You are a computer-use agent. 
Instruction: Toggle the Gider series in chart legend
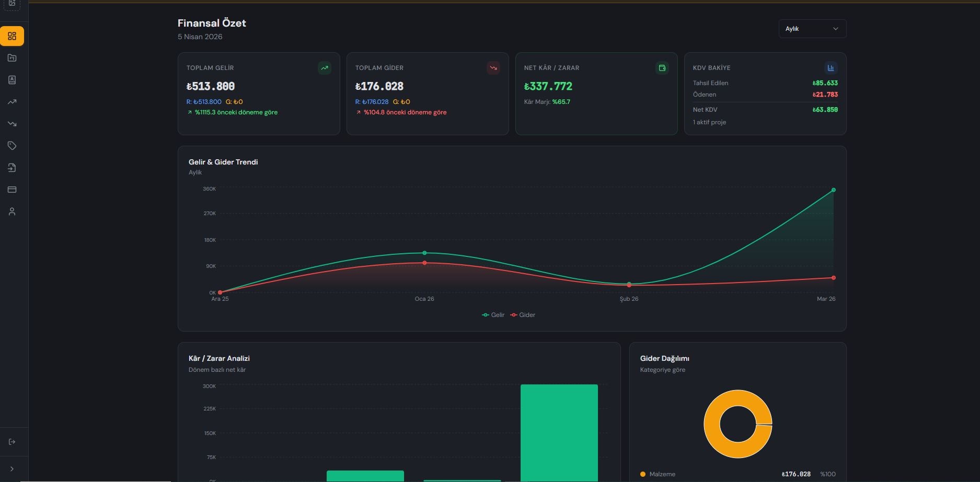click(523, 315)
